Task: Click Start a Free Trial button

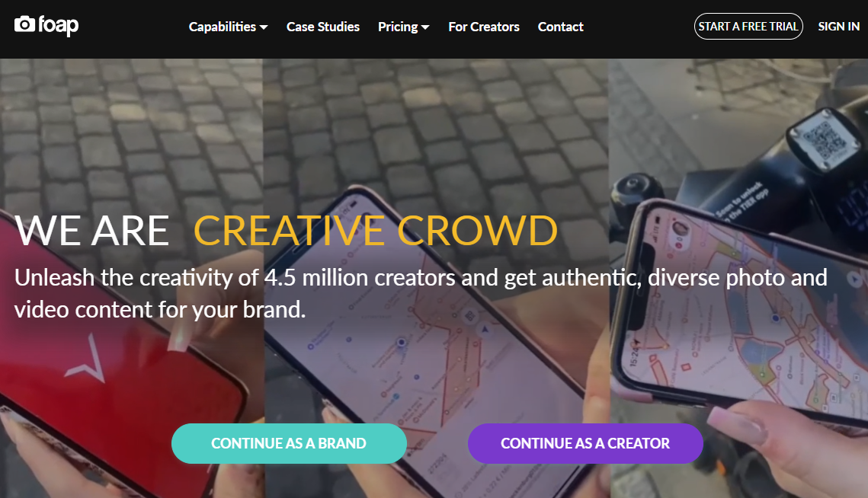Action: click(748, 26)
